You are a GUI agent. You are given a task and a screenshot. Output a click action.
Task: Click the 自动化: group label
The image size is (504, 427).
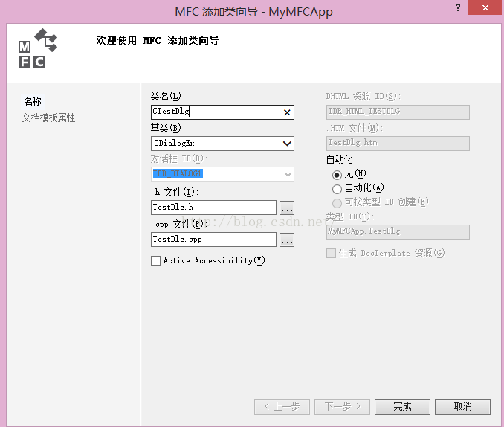click(341, 159)
